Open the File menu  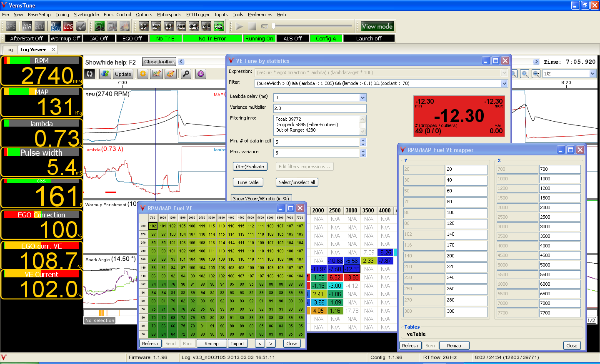coord(5,15)
